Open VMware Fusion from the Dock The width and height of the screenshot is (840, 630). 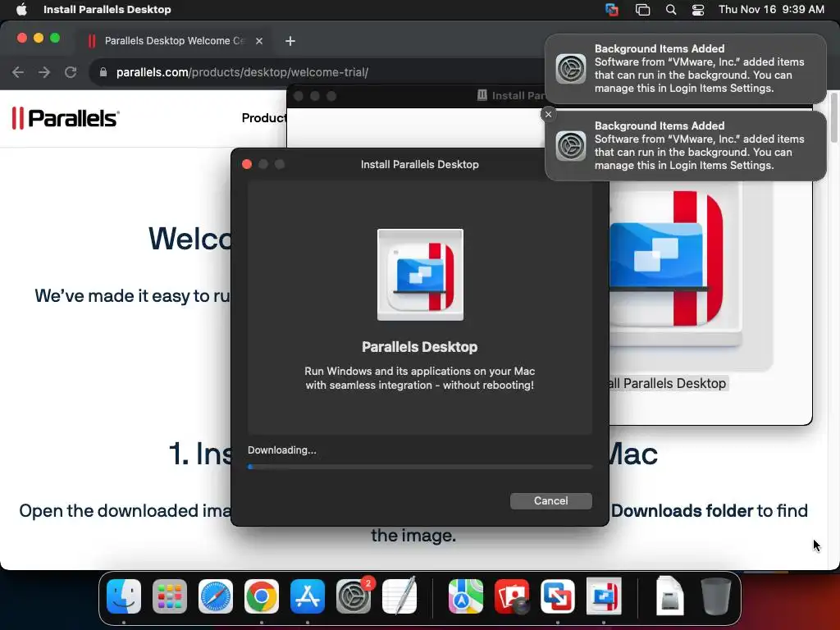pyautogui.click(x=558, y=596)
